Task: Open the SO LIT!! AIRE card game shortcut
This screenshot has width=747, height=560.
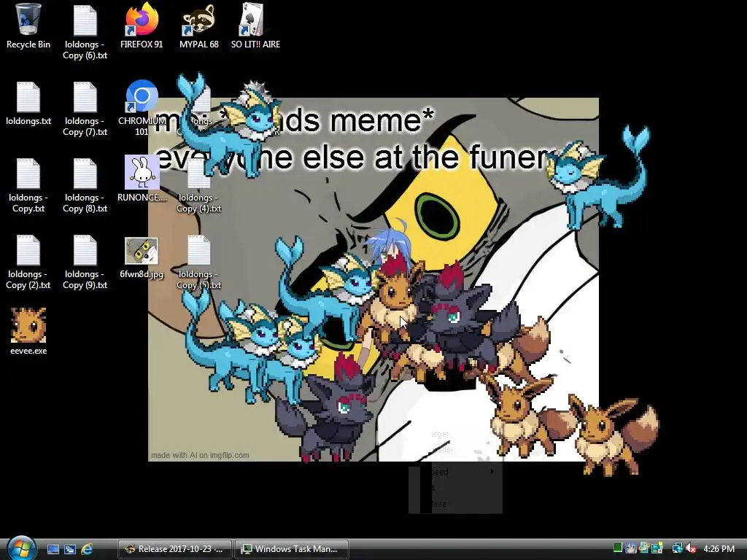Action: pyautogui.click(x=255, y=26)
